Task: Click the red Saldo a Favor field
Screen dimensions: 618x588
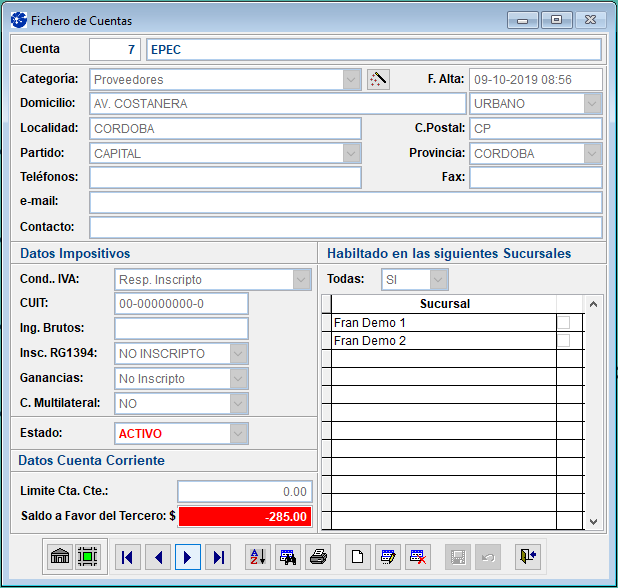Action: coord(245,517)
